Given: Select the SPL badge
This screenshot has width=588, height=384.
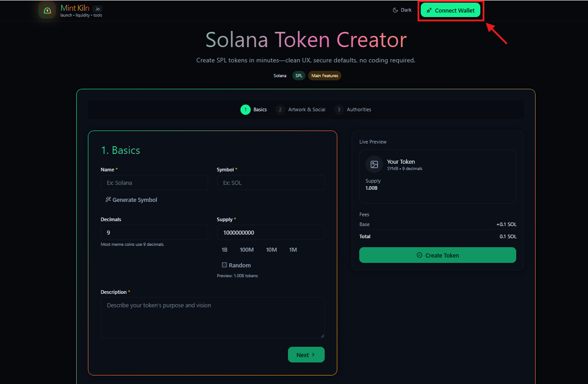Looking at the screenshot, I should 299,75.
